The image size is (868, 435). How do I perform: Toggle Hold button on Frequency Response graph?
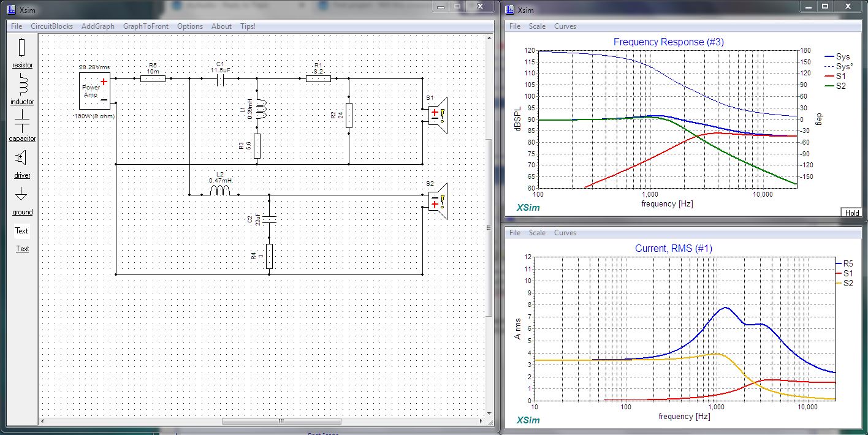(851, 213)
